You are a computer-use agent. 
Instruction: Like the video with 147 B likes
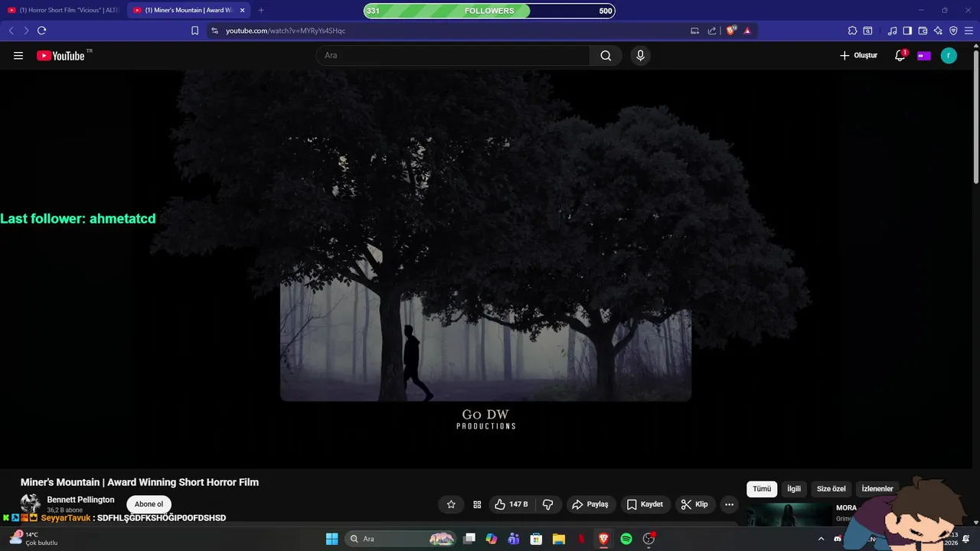pyautogui.click(x=511, y=504)
